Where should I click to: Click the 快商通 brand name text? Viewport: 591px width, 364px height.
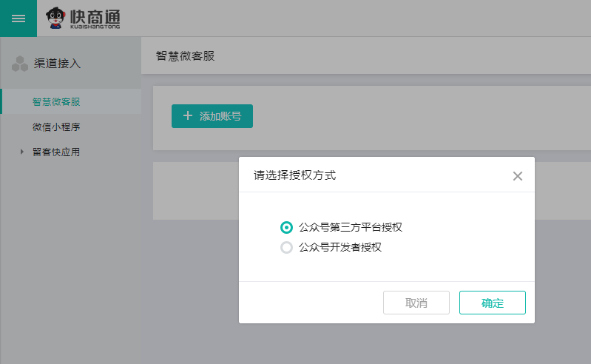point(95,16)
